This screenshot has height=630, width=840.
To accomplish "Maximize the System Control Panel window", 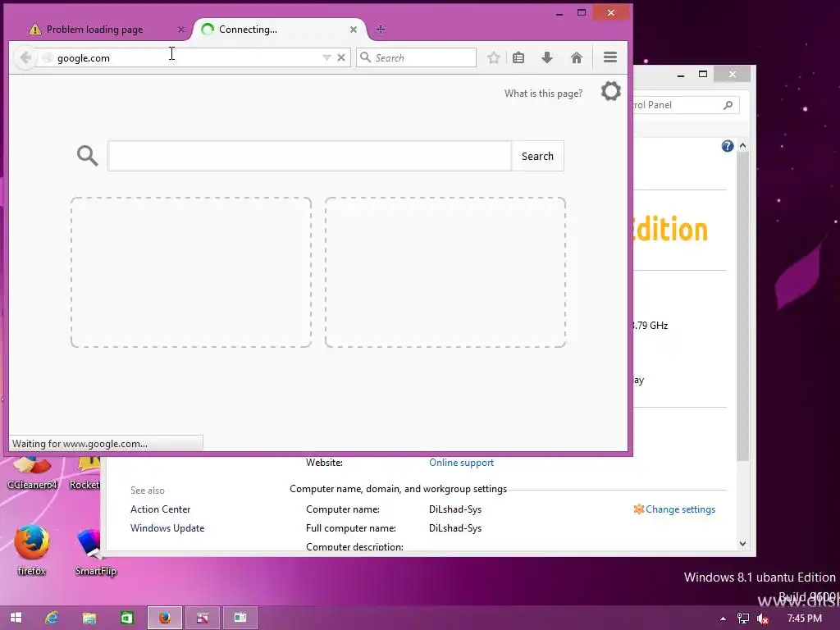I will click(x=703, y=74).
